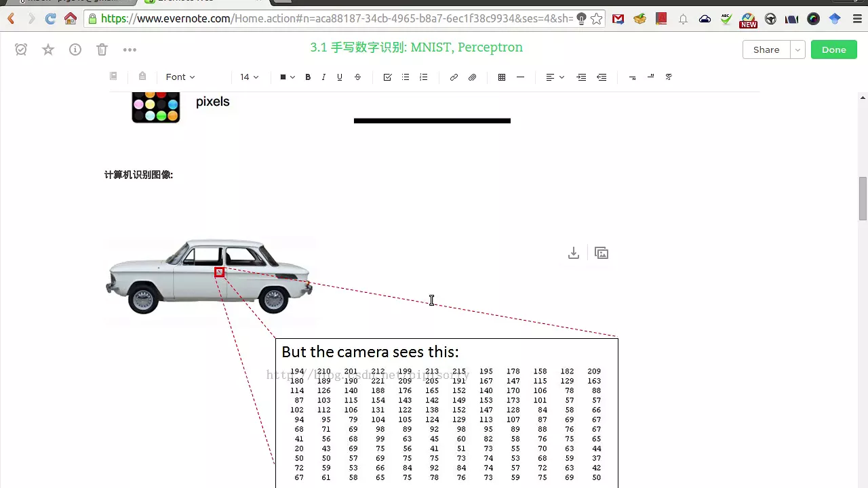This screenshot has height=488, width=868.
Task: Toggle bold formatting
Action: (x=308, y=77)
